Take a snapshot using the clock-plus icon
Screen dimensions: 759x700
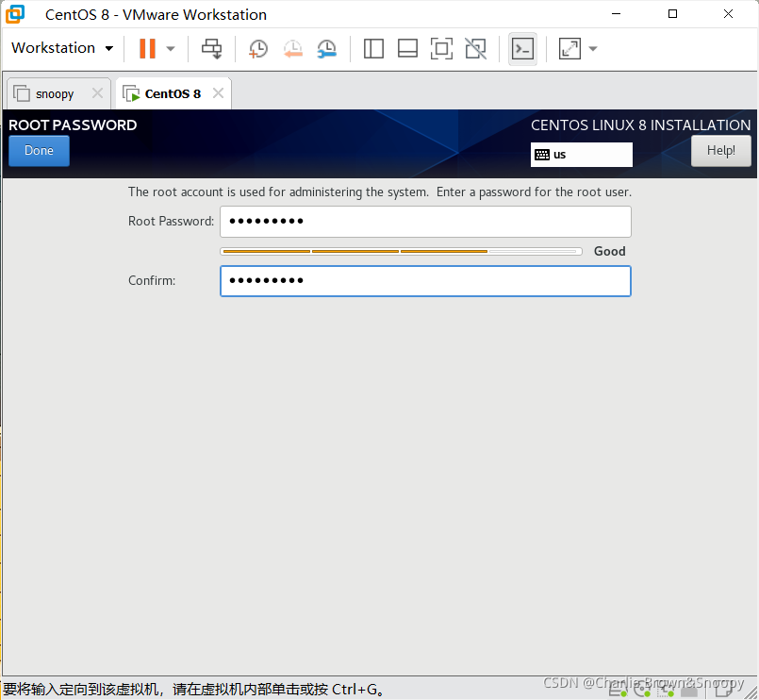point(257,49)
